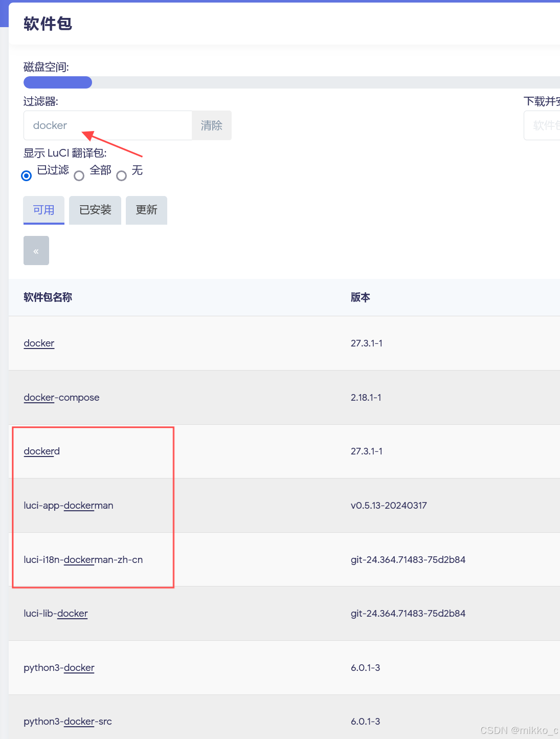The height and width of the screenshot is (739, 560).
Task: Select the 已过滤 radio option
Action: pos(27,176)
